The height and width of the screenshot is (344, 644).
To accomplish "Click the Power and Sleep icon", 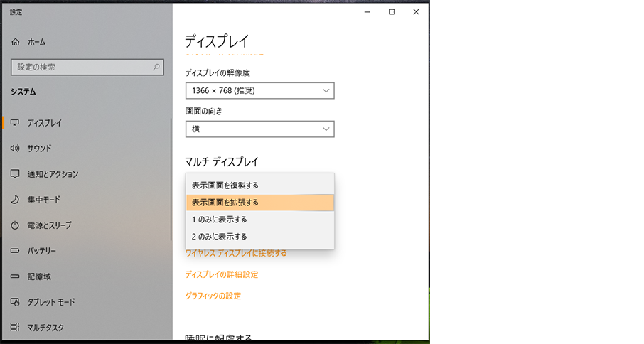I will coord(15,225).
